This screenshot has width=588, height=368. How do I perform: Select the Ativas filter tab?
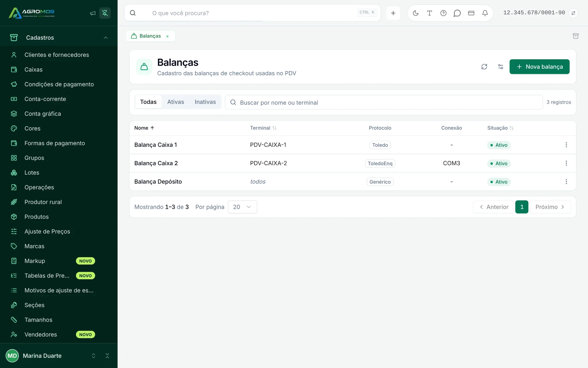[176, 102]
